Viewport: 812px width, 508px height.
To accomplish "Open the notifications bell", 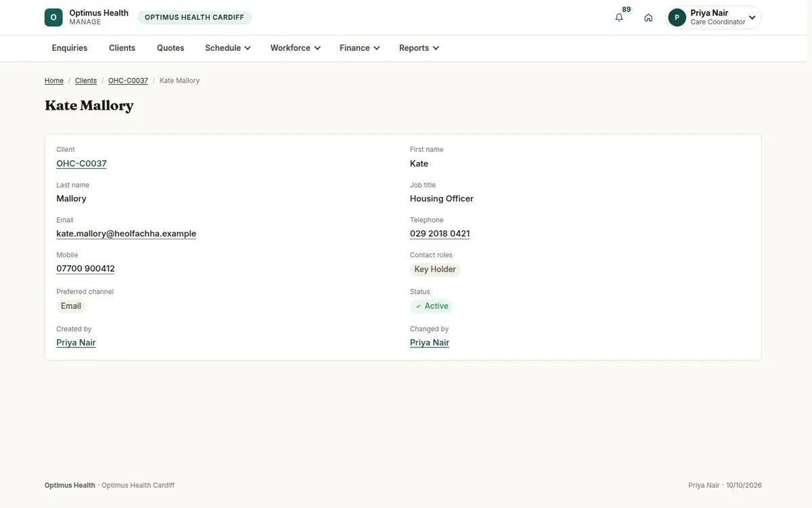I will pyautogui.click(x=619, y=18).
